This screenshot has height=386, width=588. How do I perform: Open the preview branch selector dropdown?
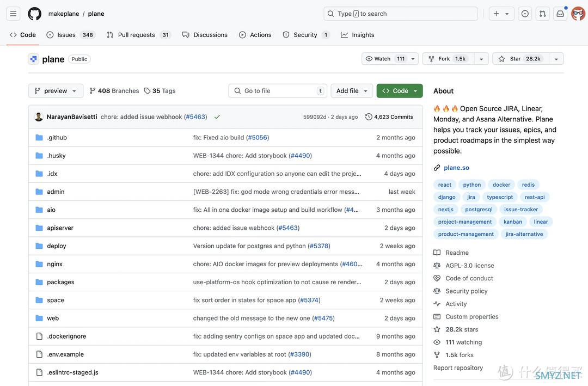(56, 91)
